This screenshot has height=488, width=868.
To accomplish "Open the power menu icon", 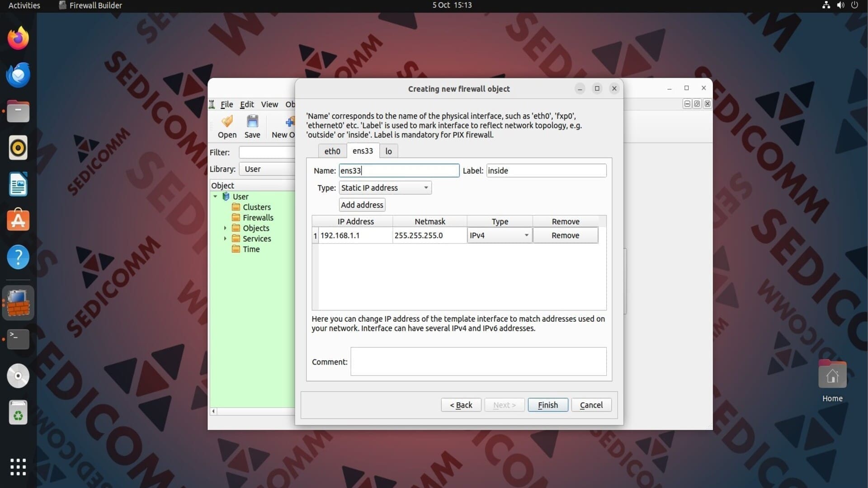I will [x=854, y=5].
